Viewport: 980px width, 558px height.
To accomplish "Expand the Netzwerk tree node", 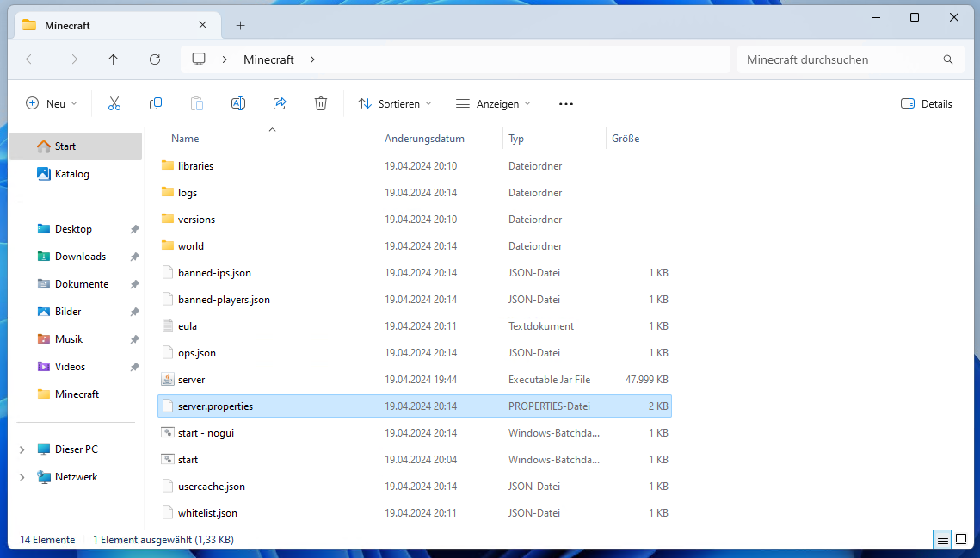I will point(22,477).
